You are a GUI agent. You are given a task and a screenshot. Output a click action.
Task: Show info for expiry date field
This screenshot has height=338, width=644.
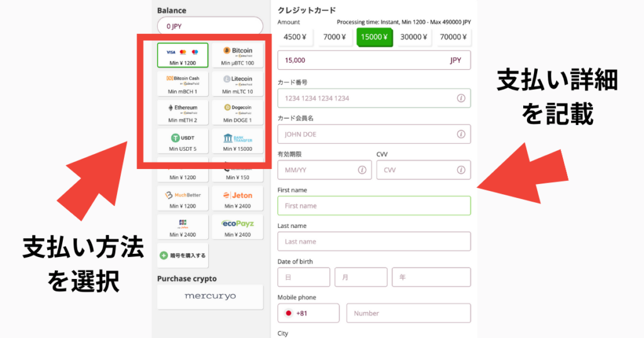(362, 170)
